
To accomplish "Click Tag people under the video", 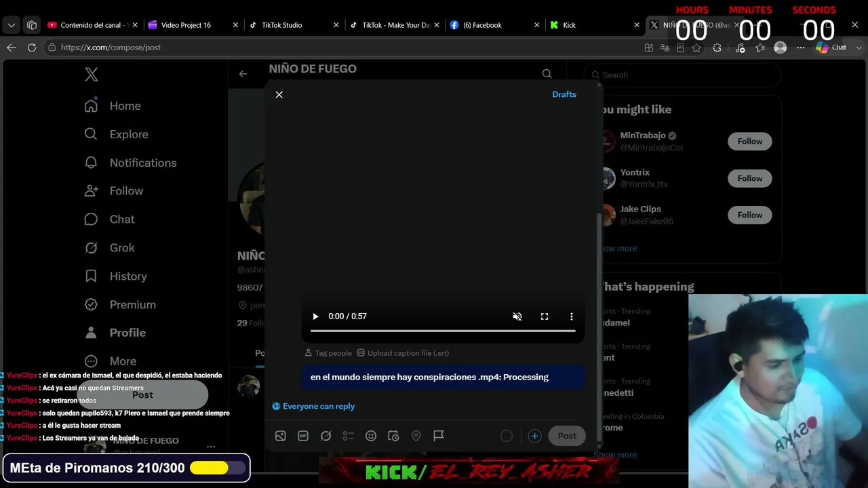I will (x=328, y=353).
